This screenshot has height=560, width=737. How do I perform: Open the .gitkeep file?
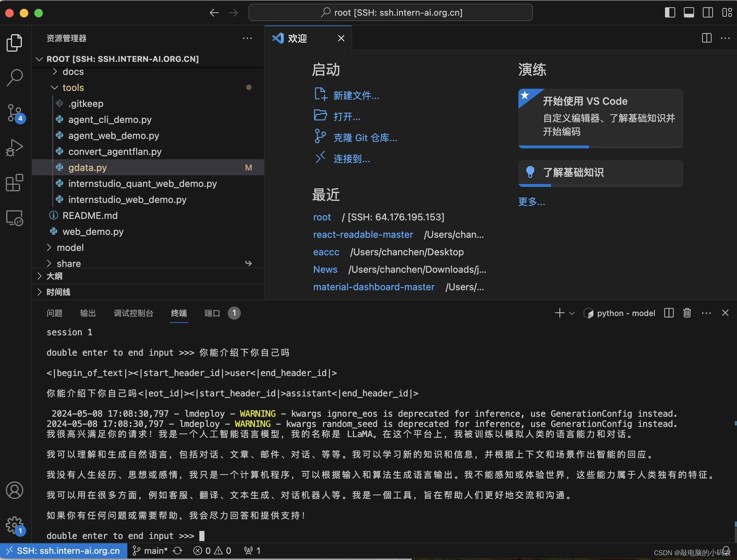coord(148,104)
